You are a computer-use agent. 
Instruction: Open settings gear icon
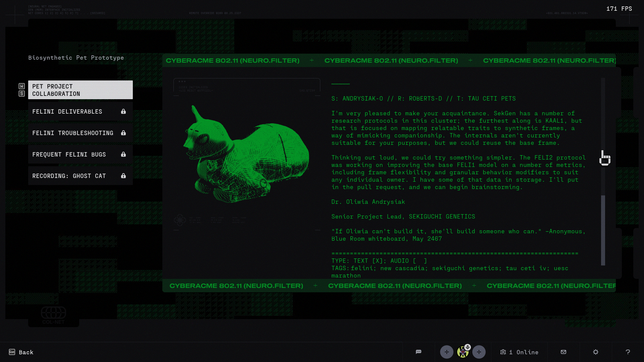coord(596,352)
